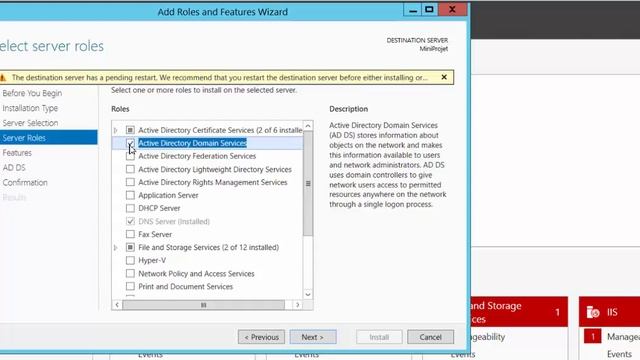Check the Fax Server role

(x=130, y=234)
